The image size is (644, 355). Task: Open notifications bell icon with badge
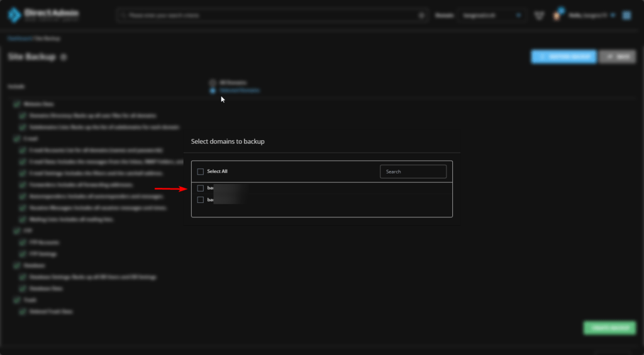[557, 15]
